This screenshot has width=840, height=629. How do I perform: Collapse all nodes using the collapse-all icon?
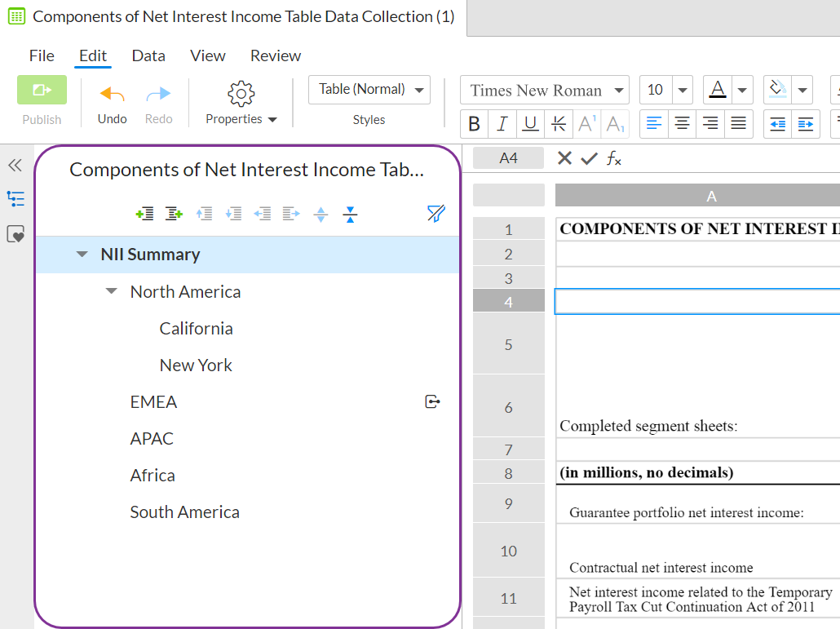pyautogui.click(x=350, y=214)
